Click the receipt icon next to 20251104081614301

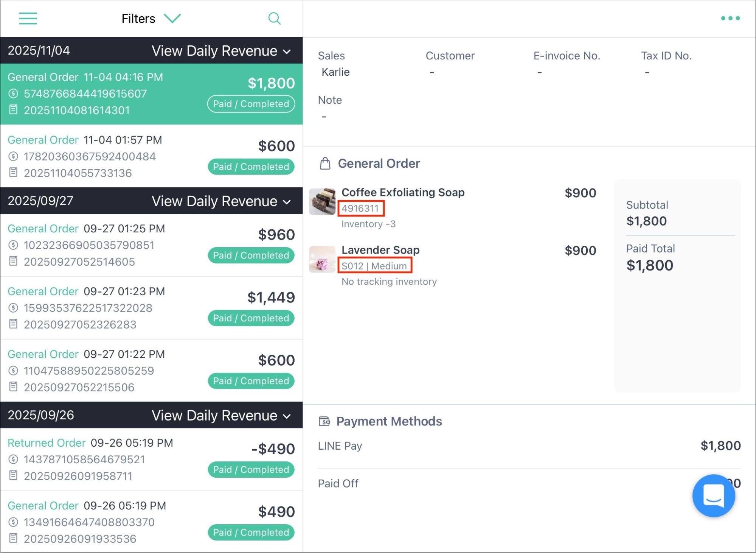[x=13, y=110]
